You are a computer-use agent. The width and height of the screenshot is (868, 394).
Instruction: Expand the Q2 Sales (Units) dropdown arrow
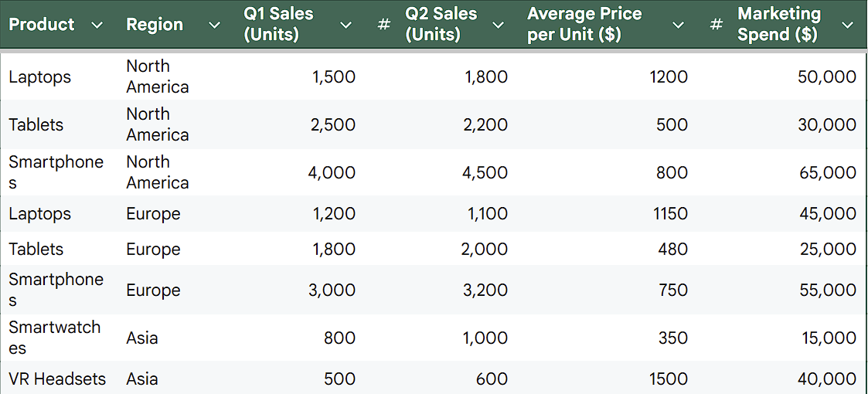tap(499, 25)
